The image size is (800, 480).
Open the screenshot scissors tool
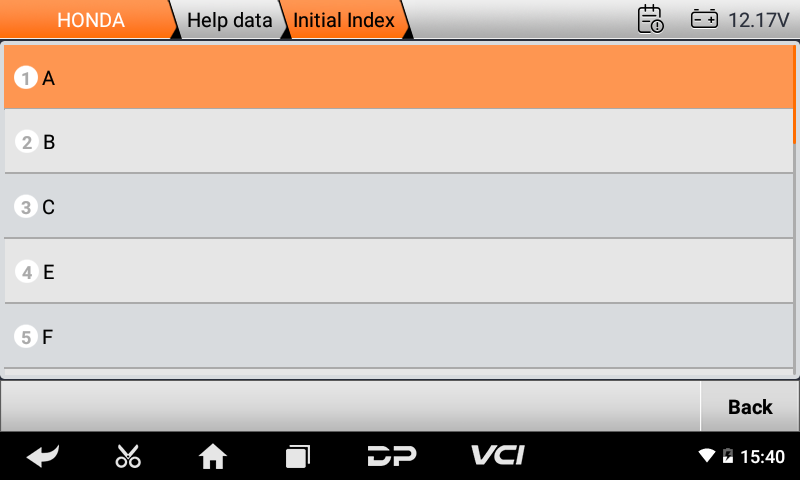tap(128, 456)
